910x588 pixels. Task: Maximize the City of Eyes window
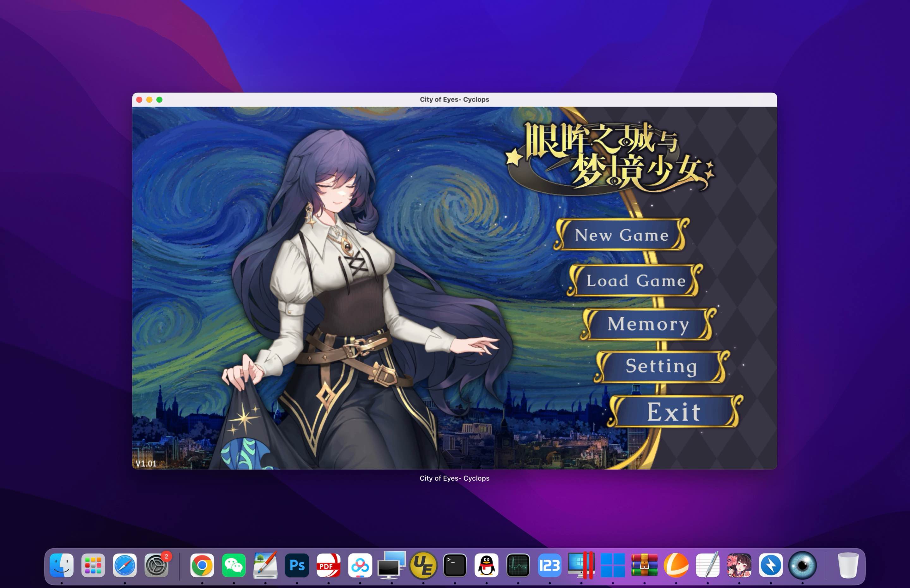(159, 100)
